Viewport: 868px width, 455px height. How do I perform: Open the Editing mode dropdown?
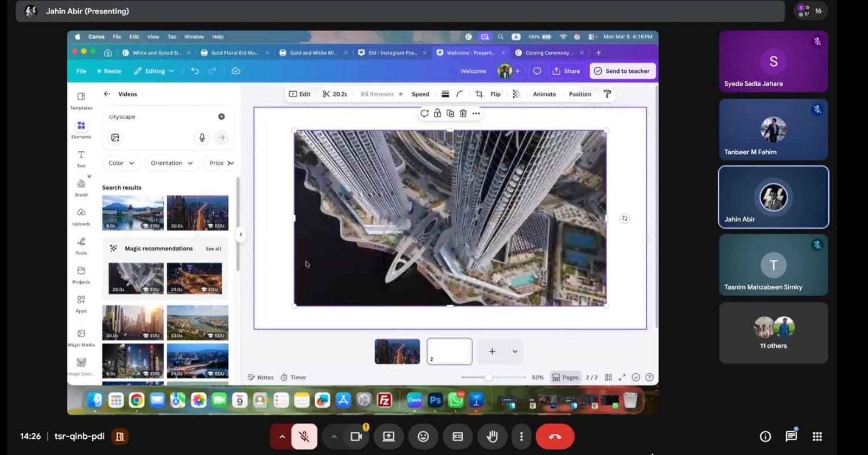click(154, 71)
